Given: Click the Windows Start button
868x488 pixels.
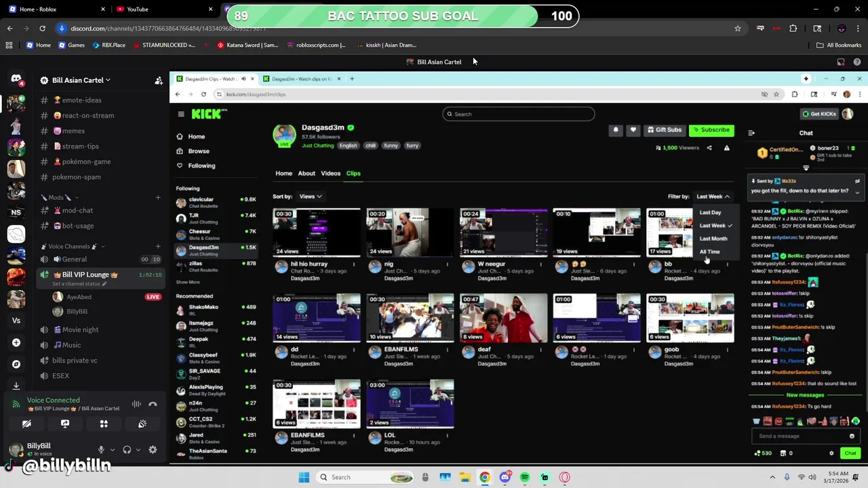Looking at the screenshot, I should (x=304, y=477).
